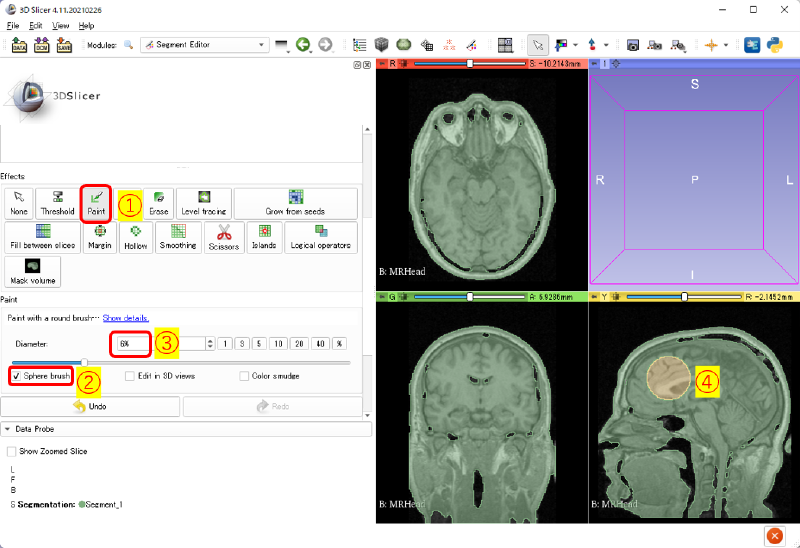Select the Threshold effect
Viewport: 800px width, 548px height.
[57, 203]
